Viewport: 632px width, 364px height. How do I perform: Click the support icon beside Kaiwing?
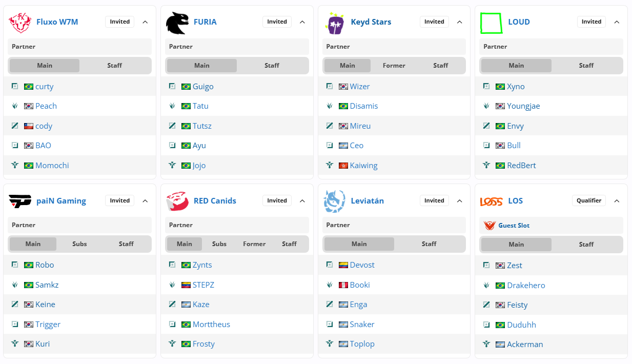click(330, 165)
